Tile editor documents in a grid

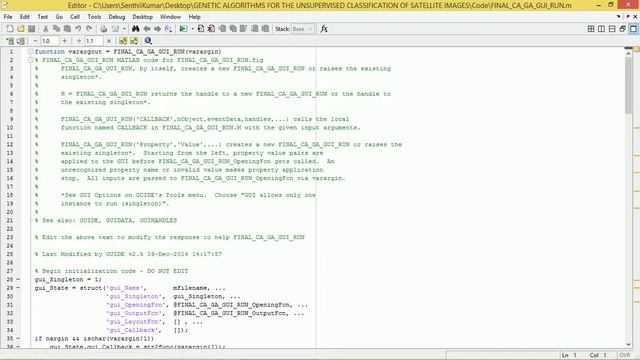click(x=591, y=29)
